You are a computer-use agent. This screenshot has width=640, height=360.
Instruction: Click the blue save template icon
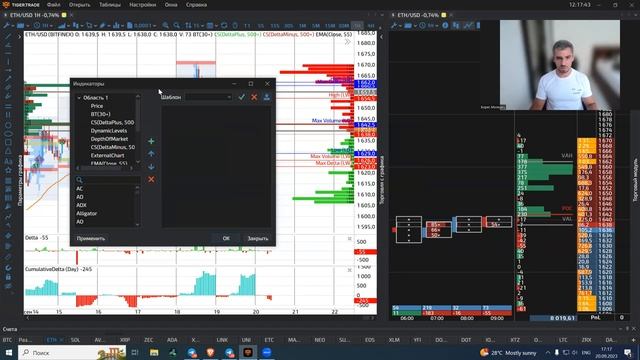[x=267, y=97]
